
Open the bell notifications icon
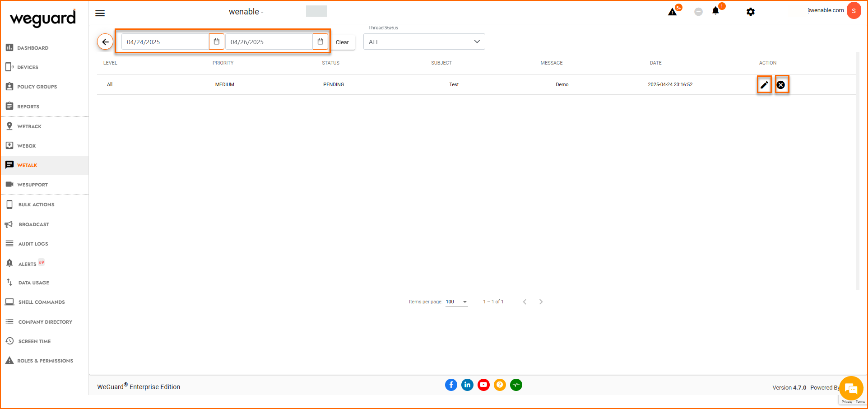pyautogui.click(x=715, y=11)
